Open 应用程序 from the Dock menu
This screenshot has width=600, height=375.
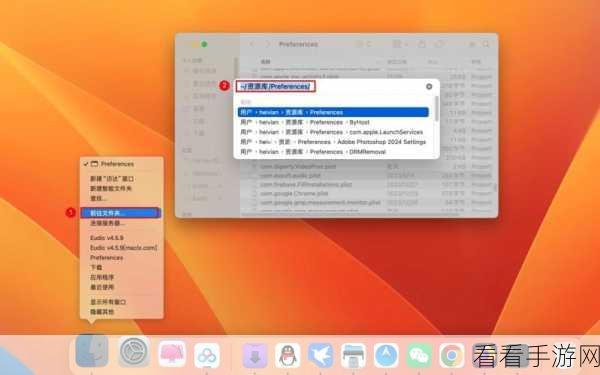click(x=102, y=277)
